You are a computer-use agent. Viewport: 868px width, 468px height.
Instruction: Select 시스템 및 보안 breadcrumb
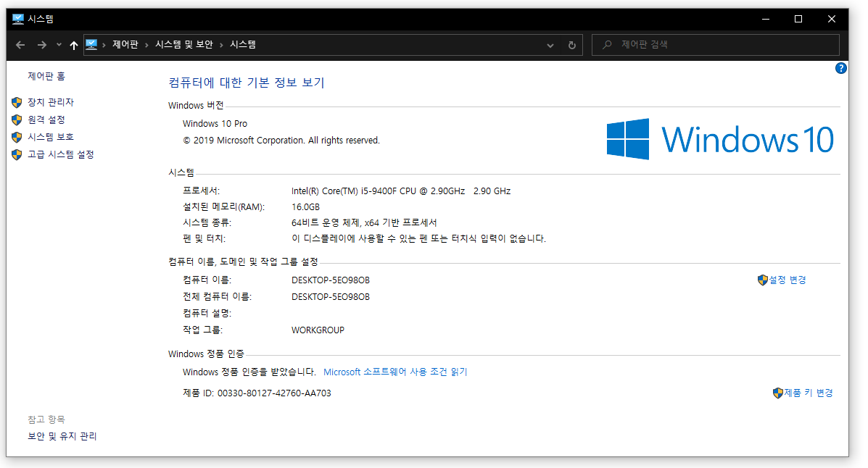click(x=183, y=44)
